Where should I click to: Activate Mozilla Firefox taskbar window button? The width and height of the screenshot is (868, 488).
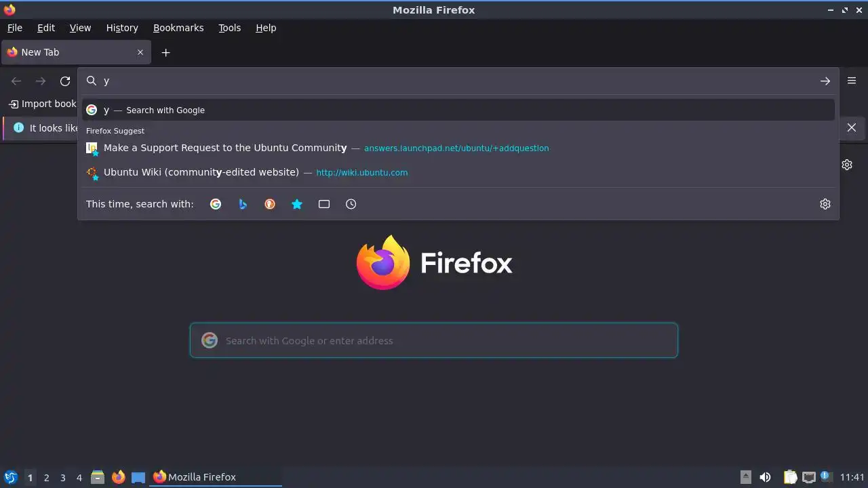tap(216, 477)
